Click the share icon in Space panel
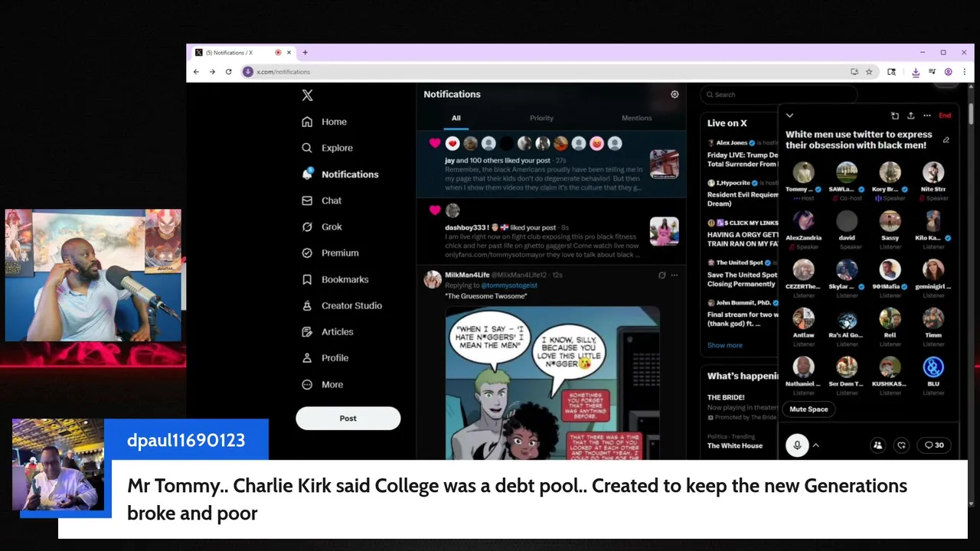The image size is (980, 551). click(x=910, y=116)
